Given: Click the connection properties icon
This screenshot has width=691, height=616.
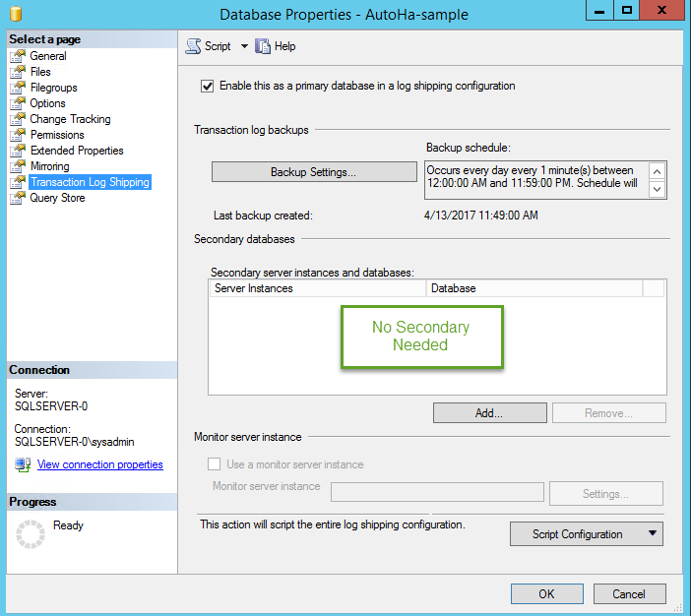Looking at the screenshot, I should click(23, 464).
